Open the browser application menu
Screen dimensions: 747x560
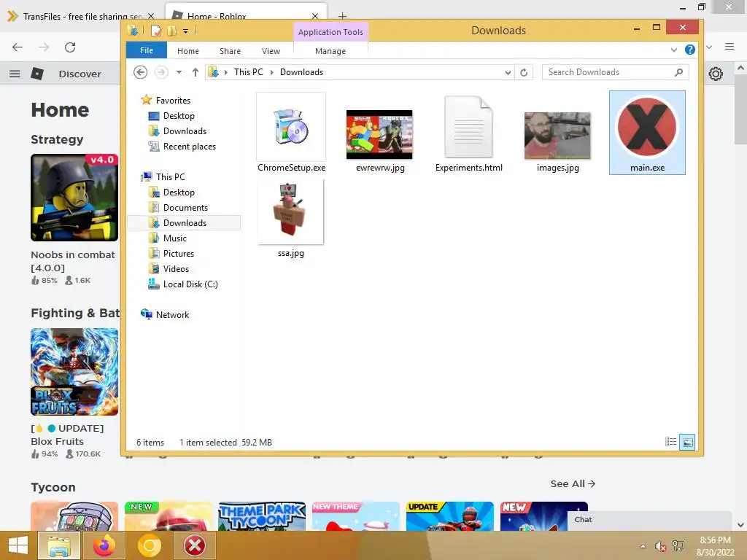pyautogui.click(x=729, y=47)
